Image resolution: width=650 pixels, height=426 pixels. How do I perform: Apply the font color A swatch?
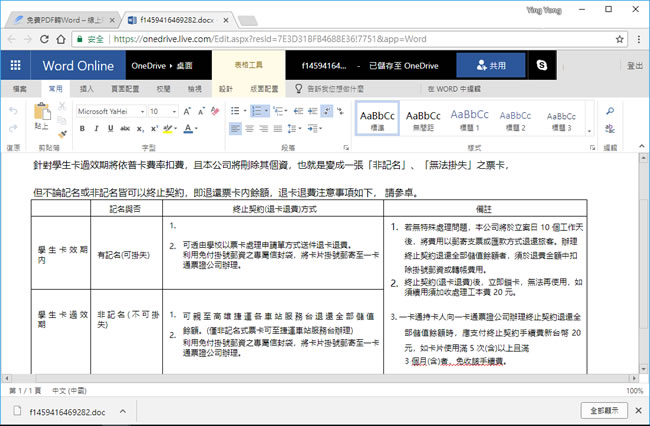click(x=188, y=128)
